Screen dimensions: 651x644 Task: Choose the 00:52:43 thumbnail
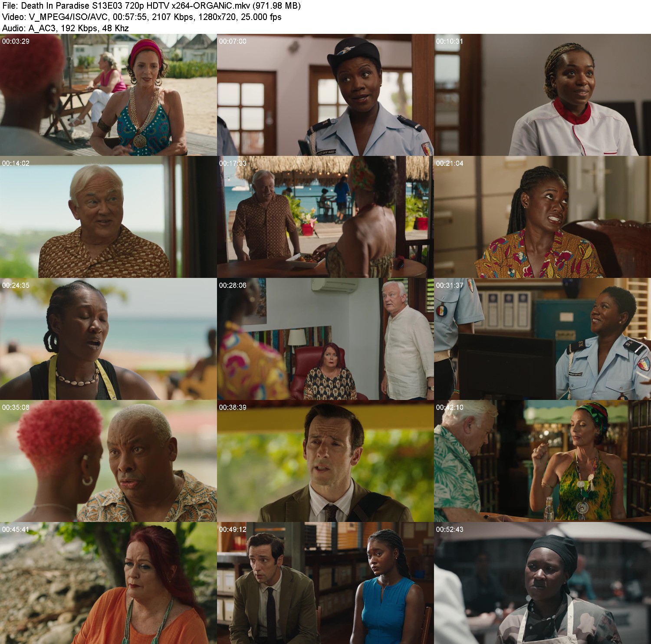tap(542, 583)
